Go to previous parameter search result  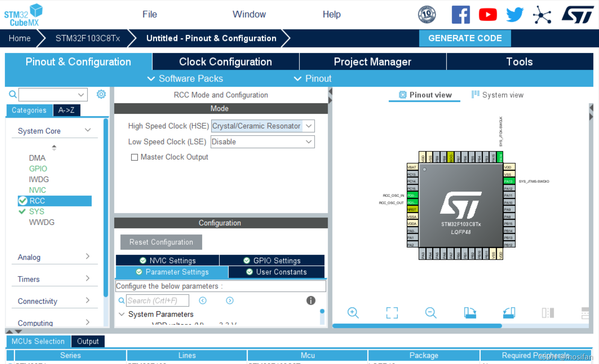tap(203, 301)
